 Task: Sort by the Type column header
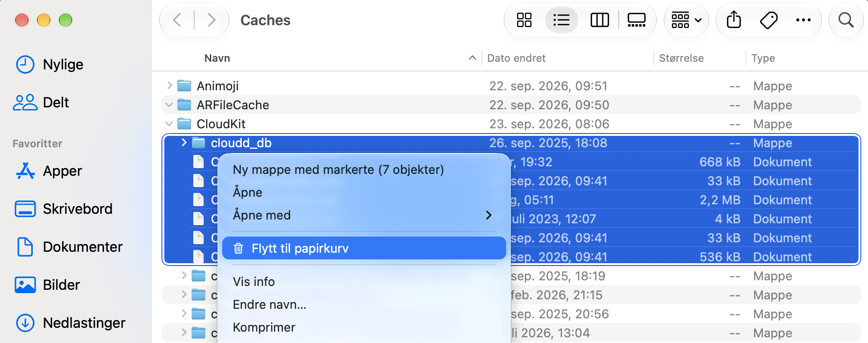point(763,58)
